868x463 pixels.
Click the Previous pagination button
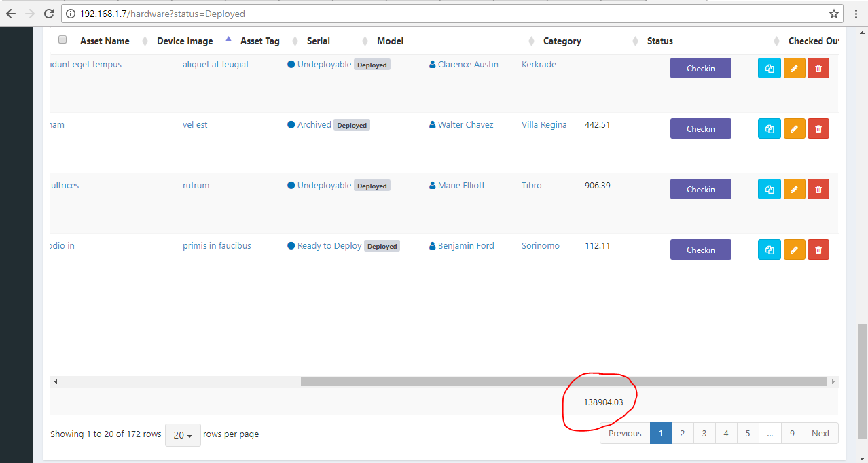tap(625, 433)
